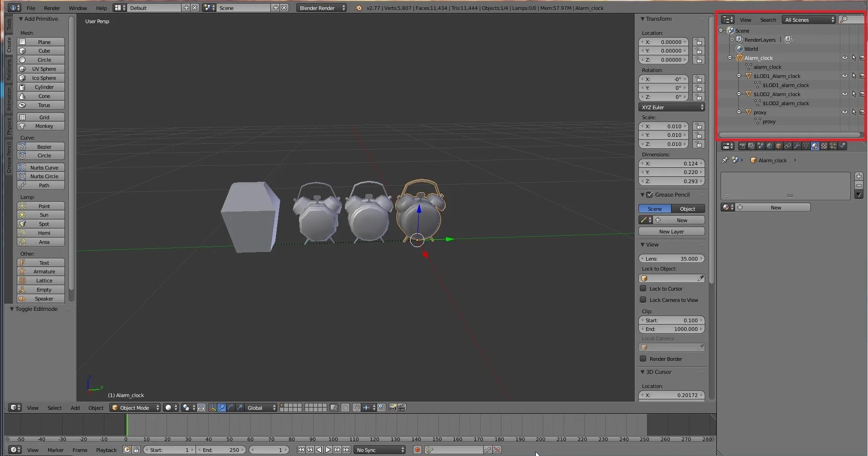Image resolution: width=868 pixels, height=456 pixels.
Task: Open the Global orientation dropdown
Action: click(x=260, y=408)
